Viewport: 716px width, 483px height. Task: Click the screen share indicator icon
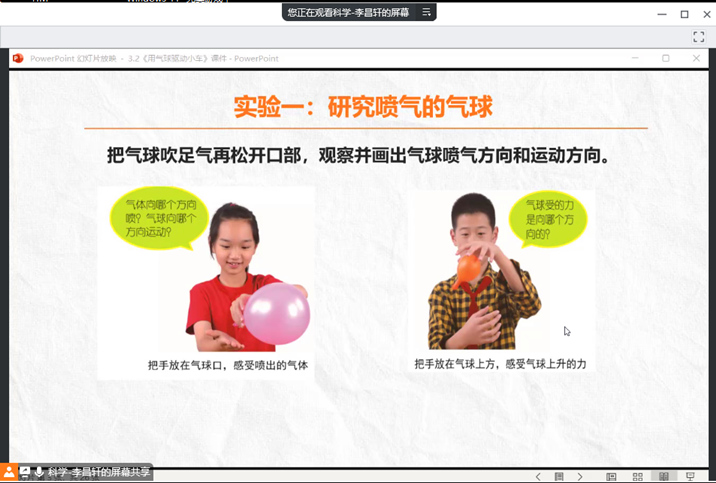point(25,472)
